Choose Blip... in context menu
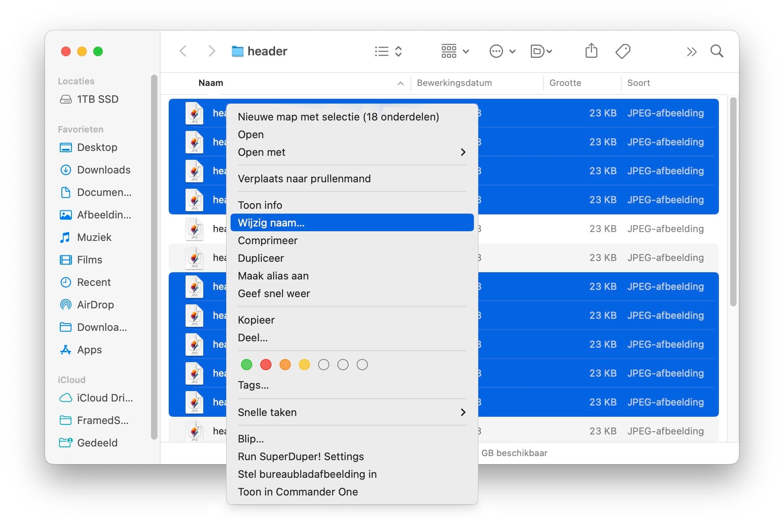The image size is (784, 532). pos(352,439)
